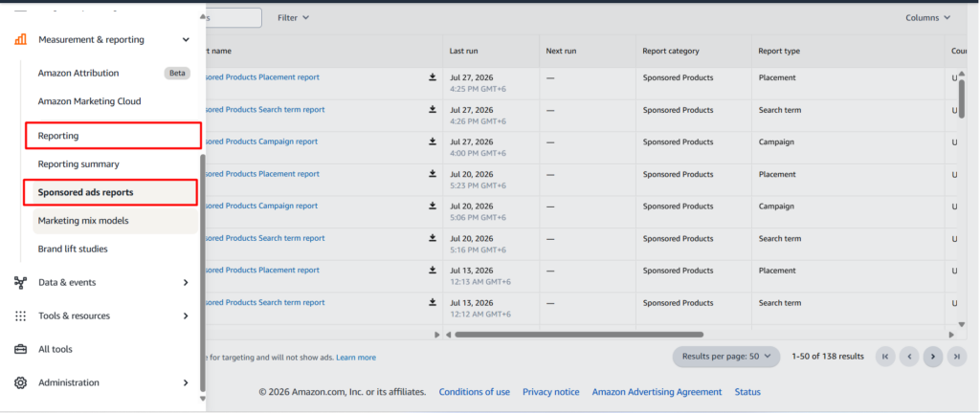Download the Jul 27 4:25 PM Placement report

pyautogui.click(x=432, y=77)
